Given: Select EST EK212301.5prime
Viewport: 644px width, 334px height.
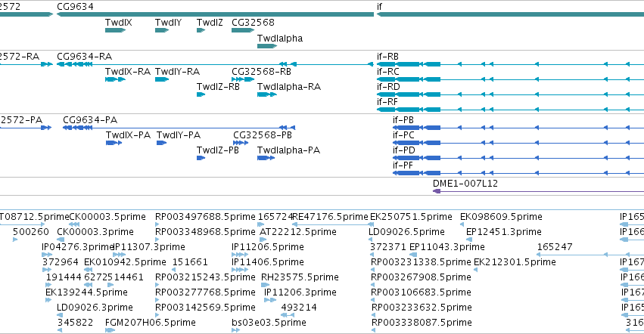Looking at the screenshot, I should (x=515, y=262).
